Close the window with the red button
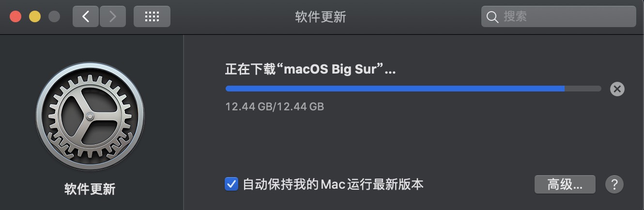644x210 pixels. pos(15,16)
